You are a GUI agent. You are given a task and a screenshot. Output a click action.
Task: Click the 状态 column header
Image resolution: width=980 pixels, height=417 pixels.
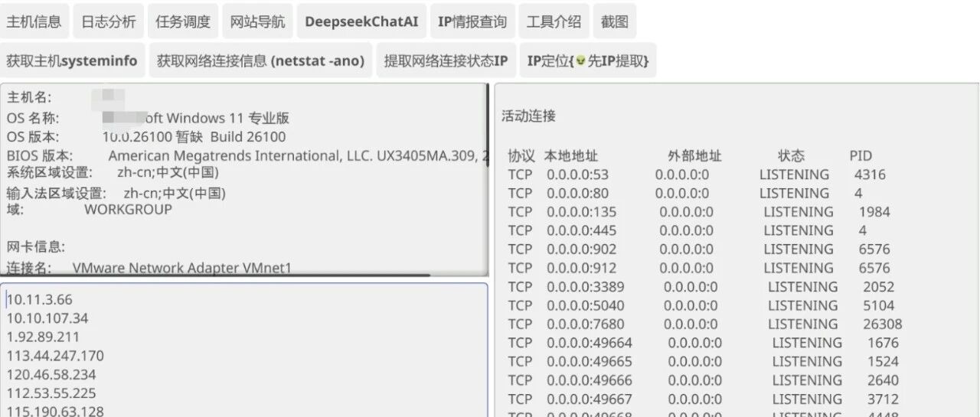pos(791,156)
